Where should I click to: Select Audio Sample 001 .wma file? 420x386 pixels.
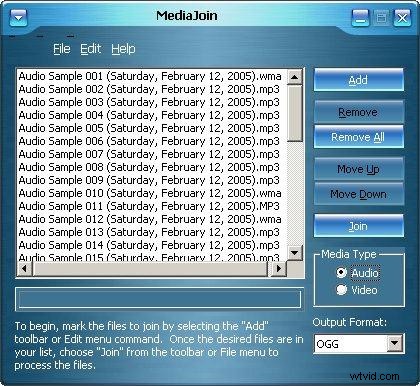pos(150,76)
